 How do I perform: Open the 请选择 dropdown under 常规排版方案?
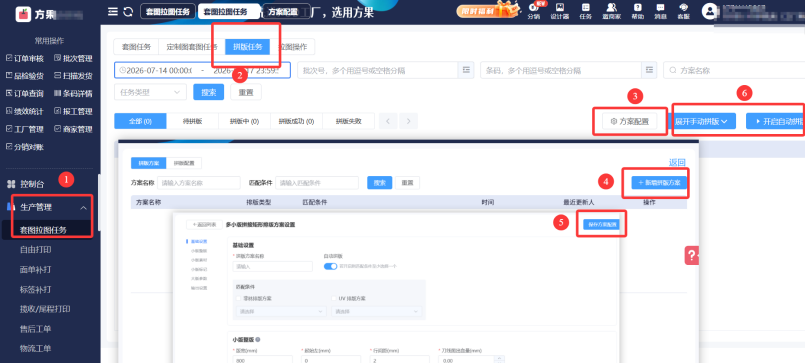281,311
